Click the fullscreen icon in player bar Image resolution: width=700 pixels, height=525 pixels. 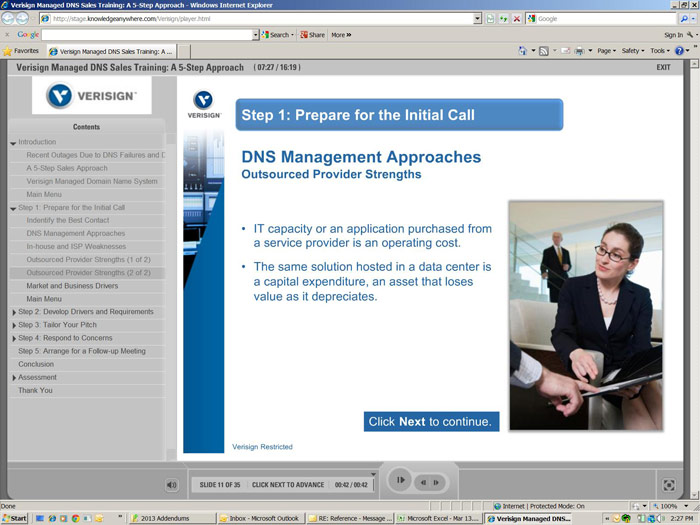tap(669, 485)
